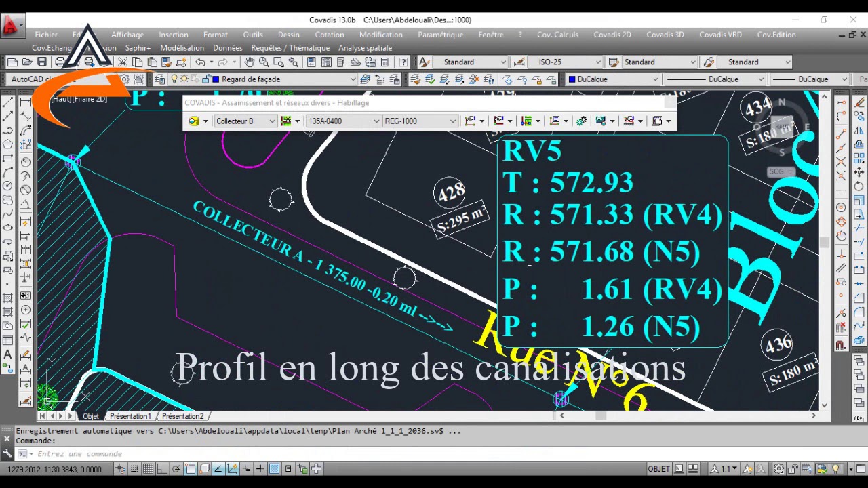Open the Analyse spatiale menu

[x=365, y=48]
